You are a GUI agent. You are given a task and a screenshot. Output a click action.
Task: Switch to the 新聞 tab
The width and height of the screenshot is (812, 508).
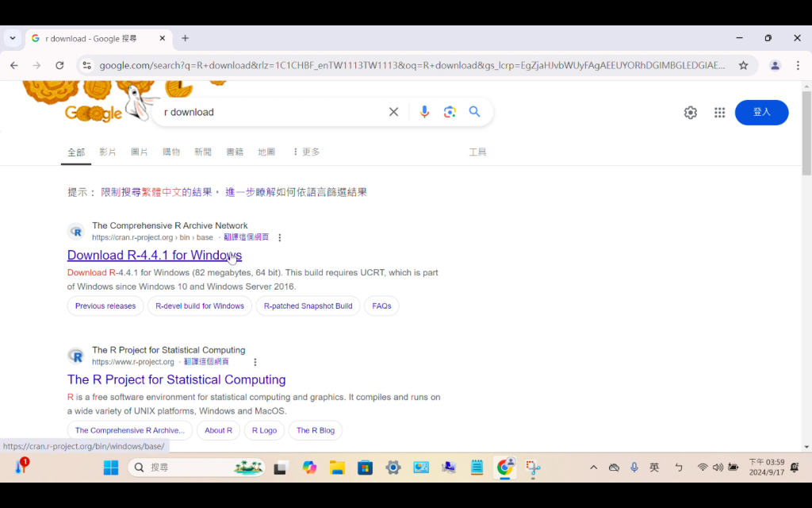pyautogui.click(x=202, y=152)
